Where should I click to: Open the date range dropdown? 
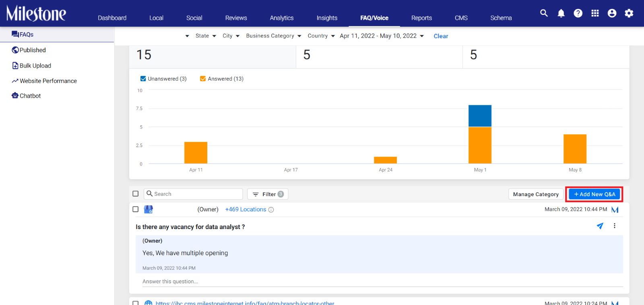pyautogui.click(x=382, y=36)
